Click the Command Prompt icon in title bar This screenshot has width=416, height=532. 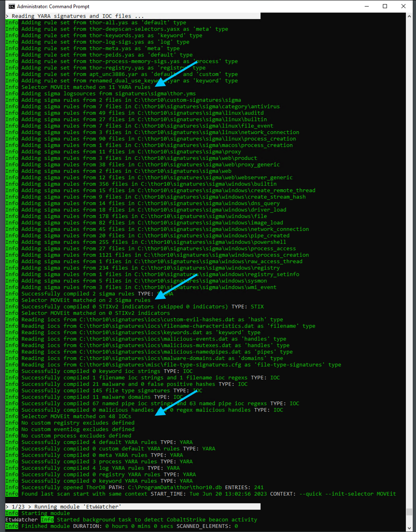coord(11,6)
